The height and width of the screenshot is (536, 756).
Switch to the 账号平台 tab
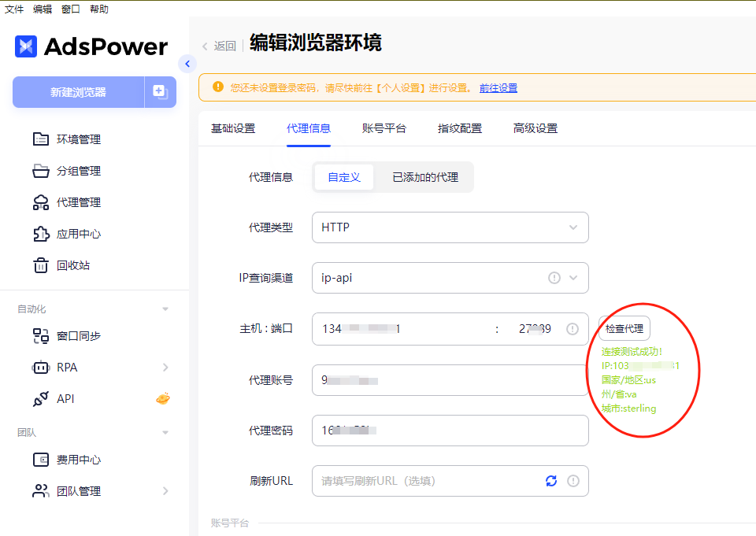pyautogui.click(x=384, y=128)
